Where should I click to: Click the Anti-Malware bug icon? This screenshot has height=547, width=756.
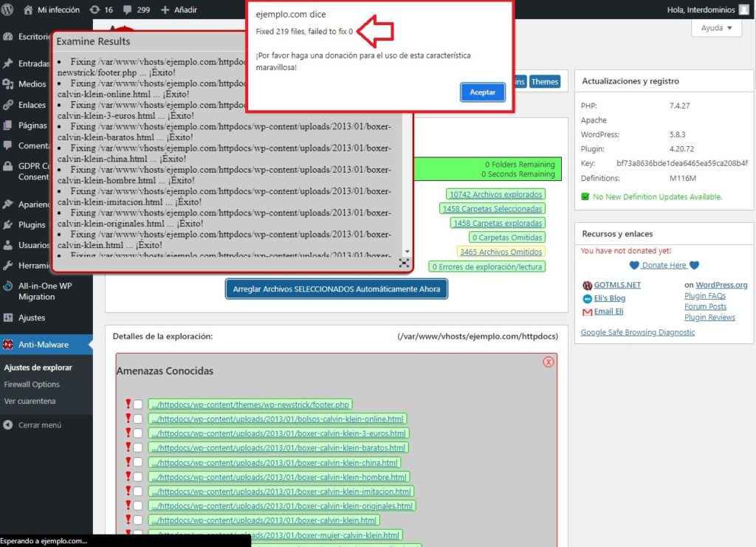pos(7,345)
